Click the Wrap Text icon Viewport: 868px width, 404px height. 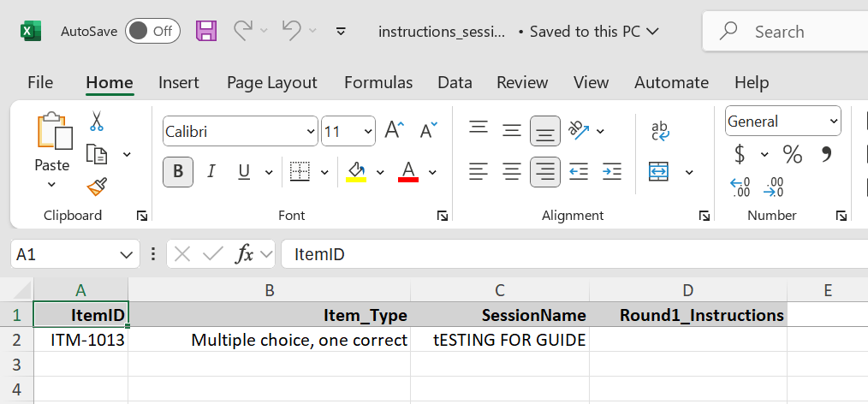point(660,131)
